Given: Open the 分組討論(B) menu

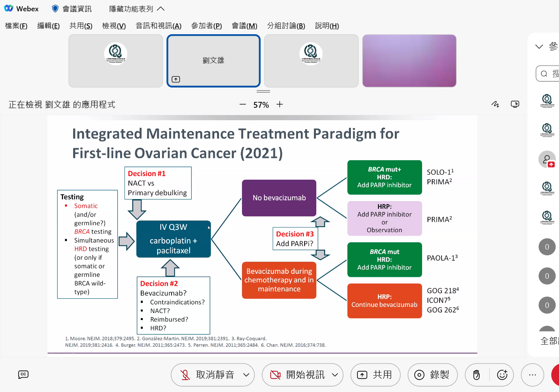Looking at the screenshot, I should [286, 26].
